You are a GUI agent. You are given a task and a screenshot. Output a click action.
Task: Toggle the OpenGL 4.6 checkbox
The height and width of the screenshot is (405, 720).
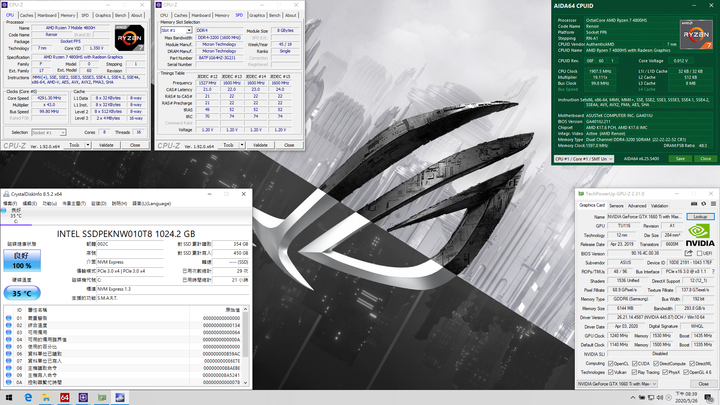(686, 372)
